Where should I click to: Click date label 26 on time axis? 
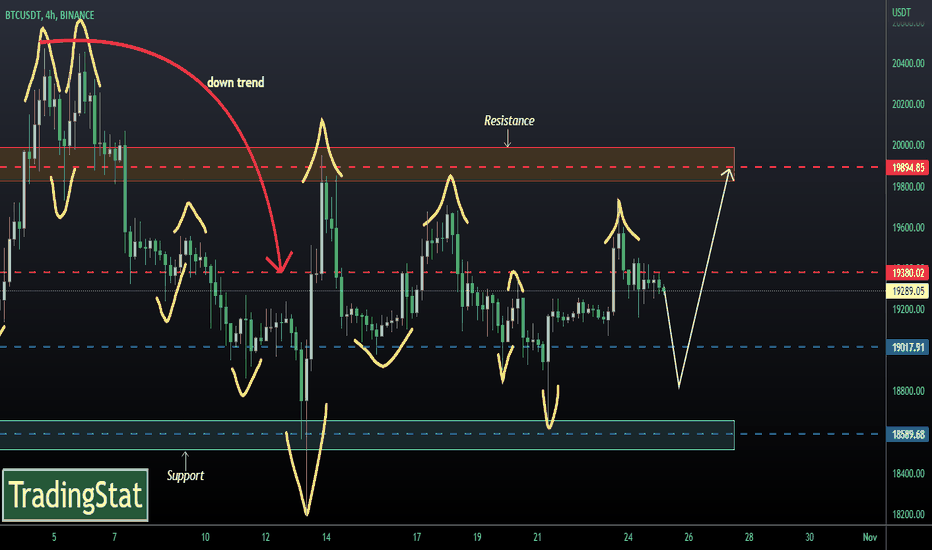point(688,538)
